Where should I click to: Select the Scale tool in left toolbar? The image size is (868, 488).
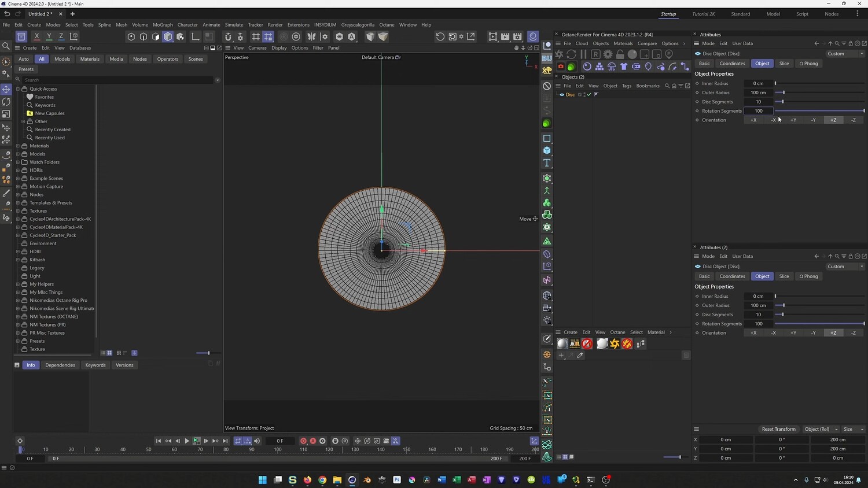(x=6, y=114)
